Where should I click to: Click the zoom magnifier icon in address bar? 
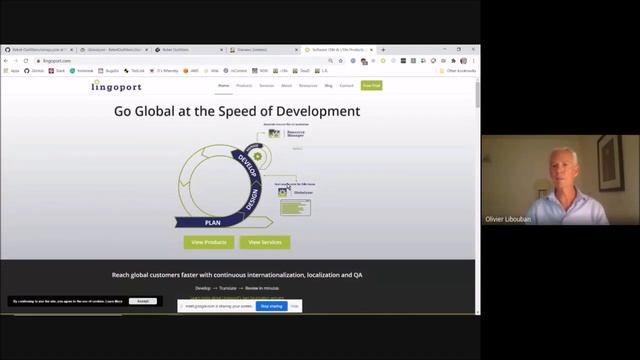[331, 61]
